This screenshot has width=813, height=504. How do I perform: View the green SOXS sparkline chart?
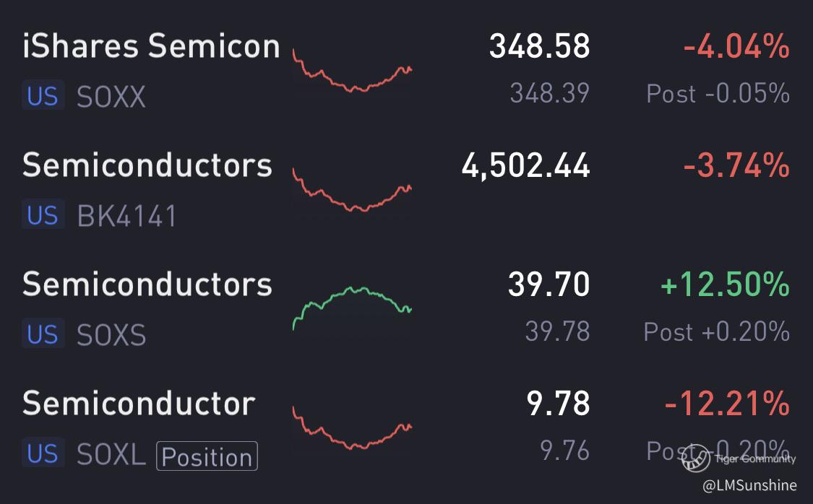tap(353, 308)
